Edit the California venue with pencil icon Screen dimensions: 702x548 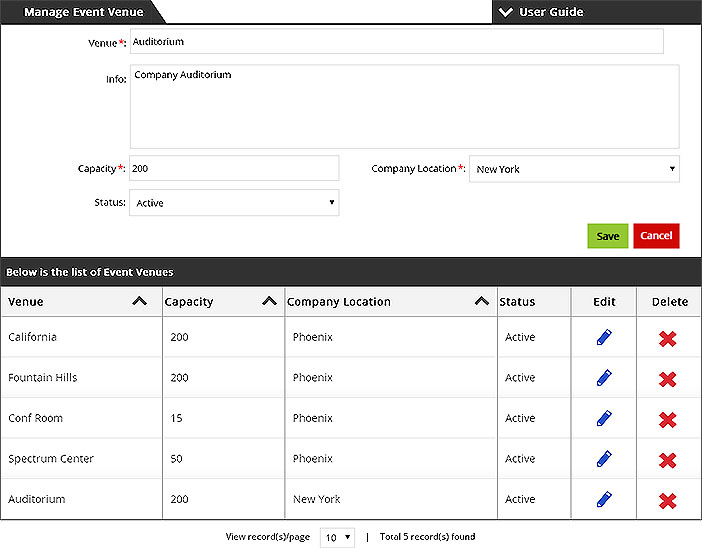[604, 337]
